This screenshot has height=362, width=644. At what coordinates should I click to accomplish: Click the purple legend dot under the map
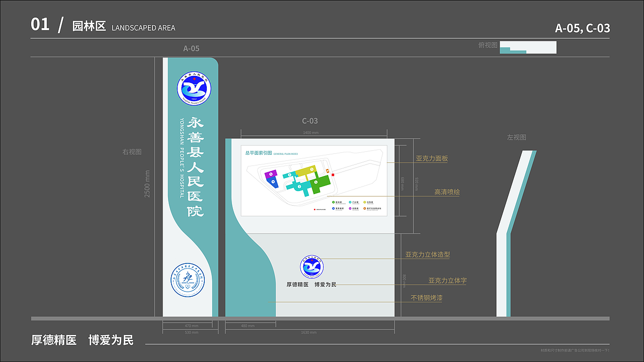point(350,208)
